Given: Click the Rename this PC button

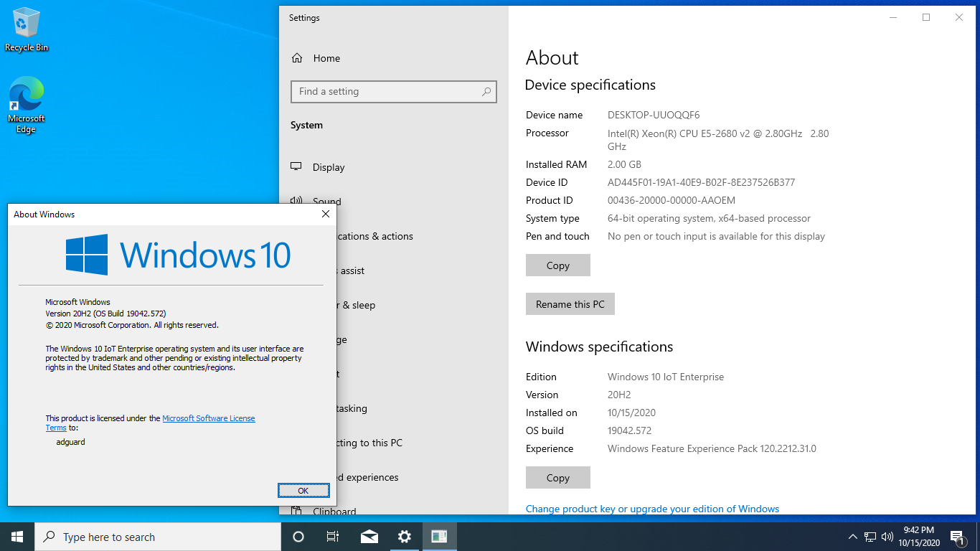Looking at the screenshot, I should click(x=570, y=304).
